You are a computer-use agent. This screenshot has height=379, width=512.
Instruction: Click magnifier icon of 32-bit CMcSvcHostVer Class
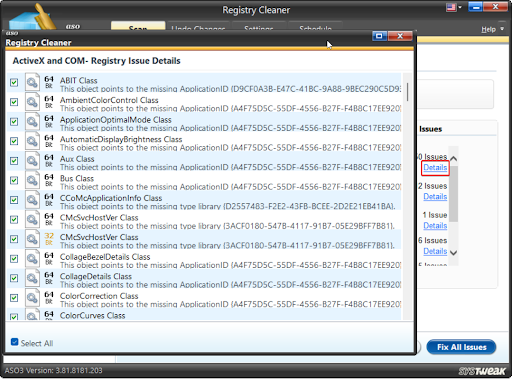pyautogui.click(x=32, y=239)
